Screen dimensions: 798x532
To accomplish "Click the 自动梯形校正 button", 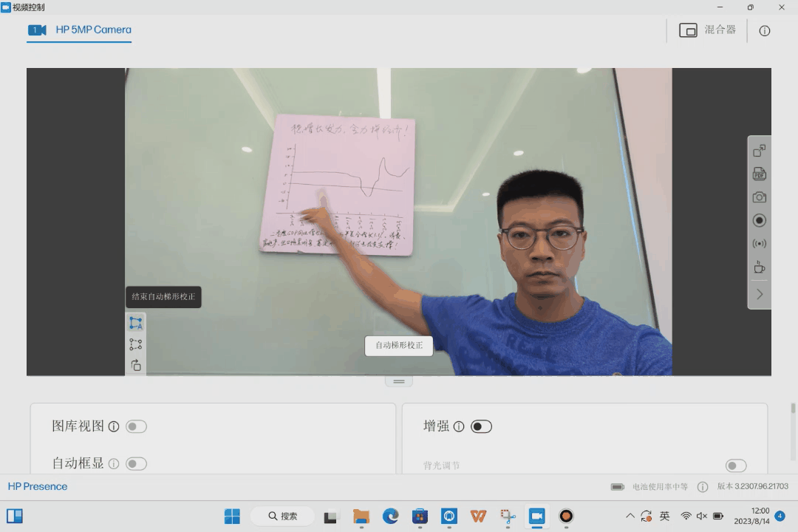I will point(399,345).
